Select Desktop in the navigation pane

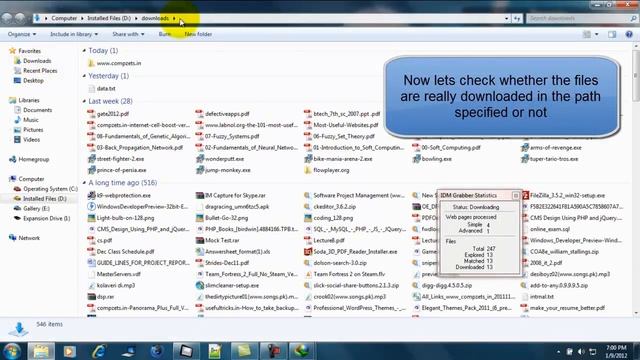click(29, 80)
